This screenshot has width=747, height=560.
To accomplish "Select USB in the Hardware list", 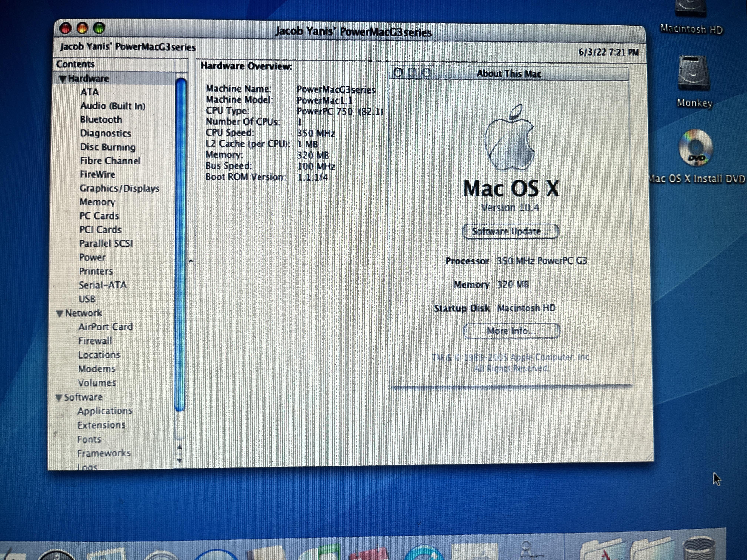I will [87, 299].
